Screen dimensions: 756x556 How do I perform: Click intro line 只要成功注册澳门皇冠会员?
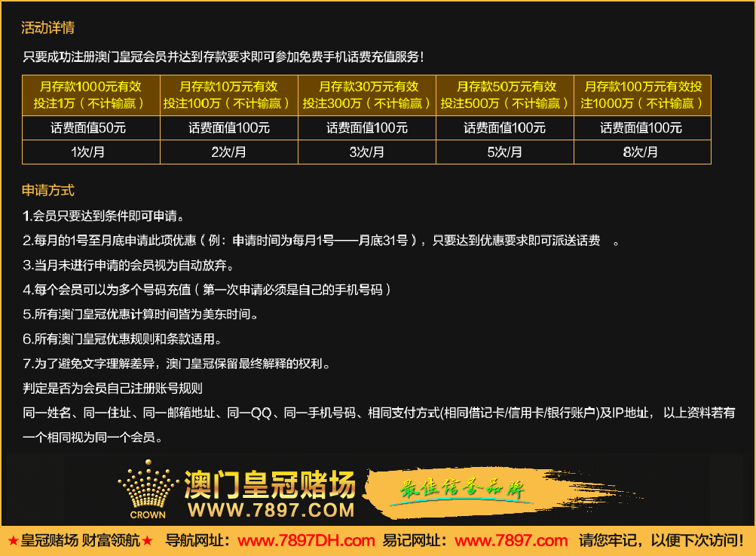point(223,57)
